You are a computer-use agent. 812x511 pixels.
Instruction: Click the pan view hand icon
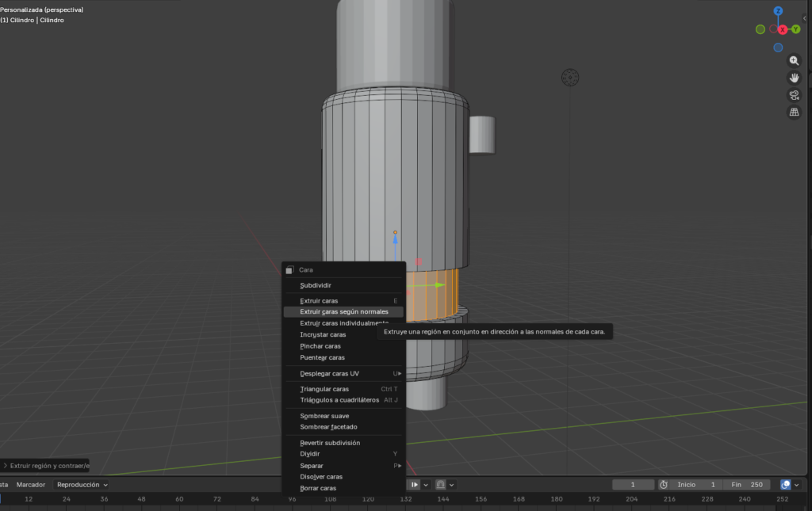(x=794, y=78)
